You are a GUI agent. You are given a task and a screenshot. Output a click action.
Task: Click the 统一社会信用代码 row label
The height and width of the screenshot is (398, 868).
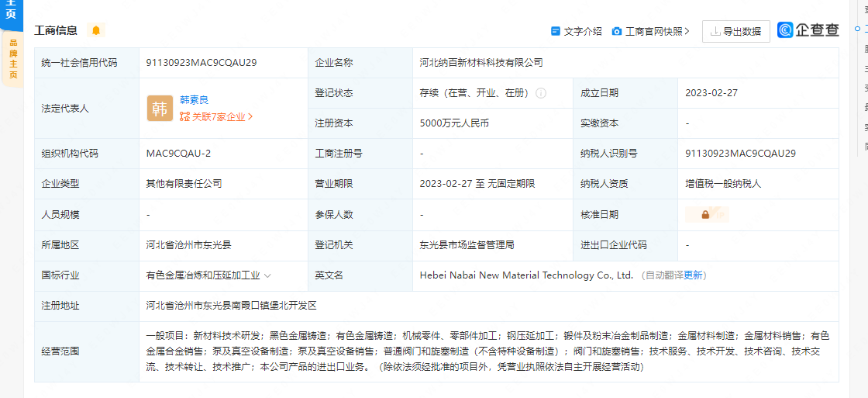pyautogui.click(x=79, y=63)
